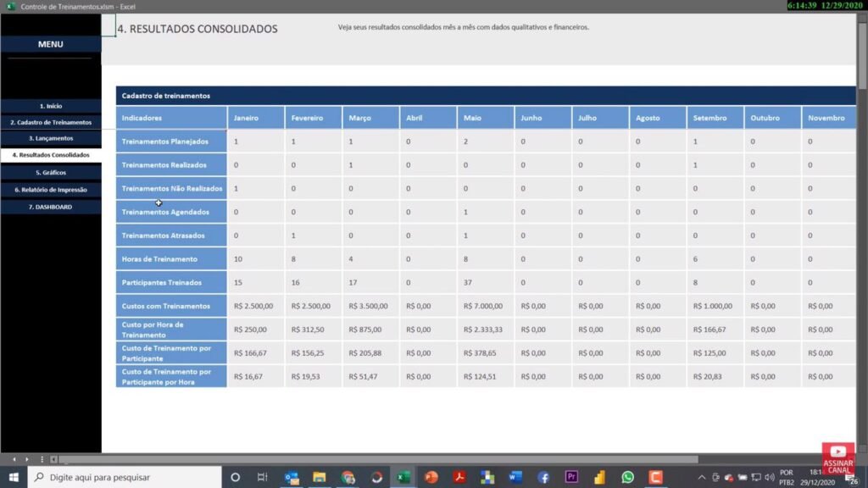Click the Cortana circle icon
This screenshot has height=488, width=868.
click(236, 477)
